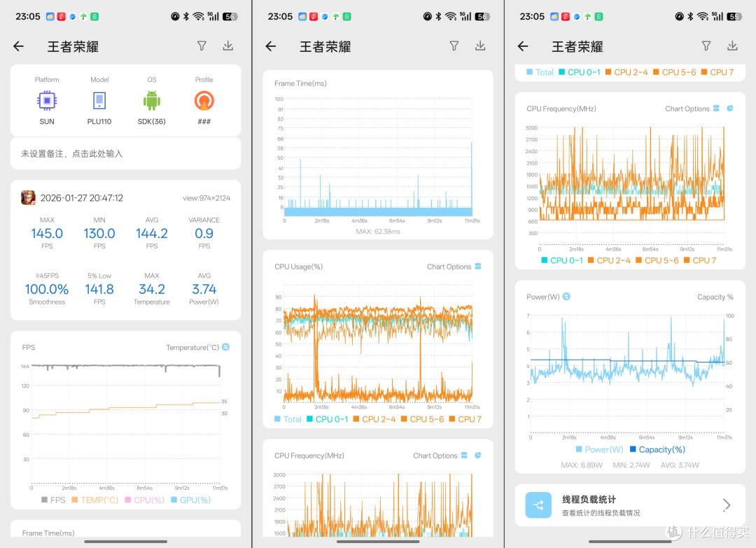Tap the round icon beside Chart Options, right CPU Frequency
Viewport: 756px width, 548px height.
tap(730, 108)
